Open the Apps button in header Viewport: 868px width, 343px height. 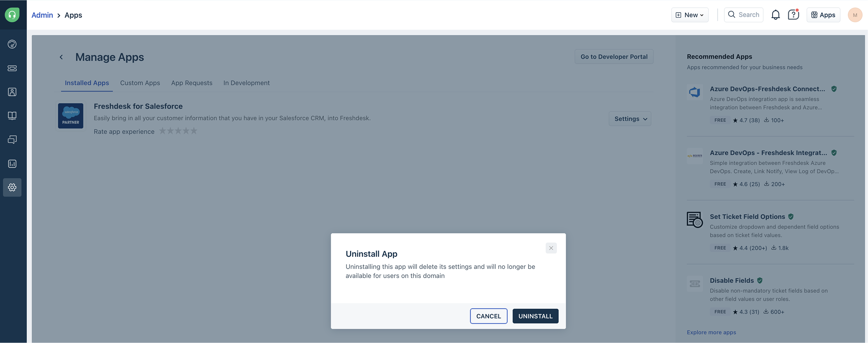point(823,15)
